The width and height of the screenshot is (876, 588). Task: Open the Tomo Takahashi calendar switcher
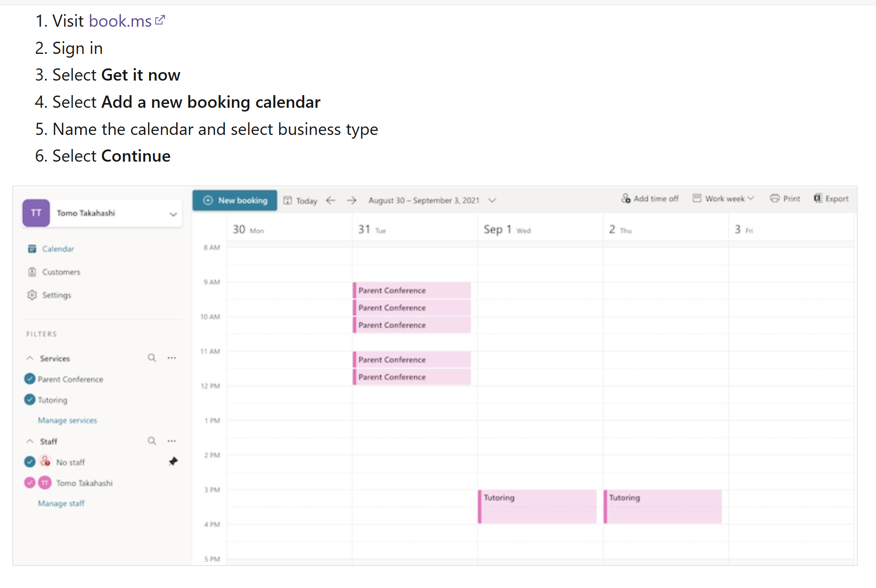(102, 213)
